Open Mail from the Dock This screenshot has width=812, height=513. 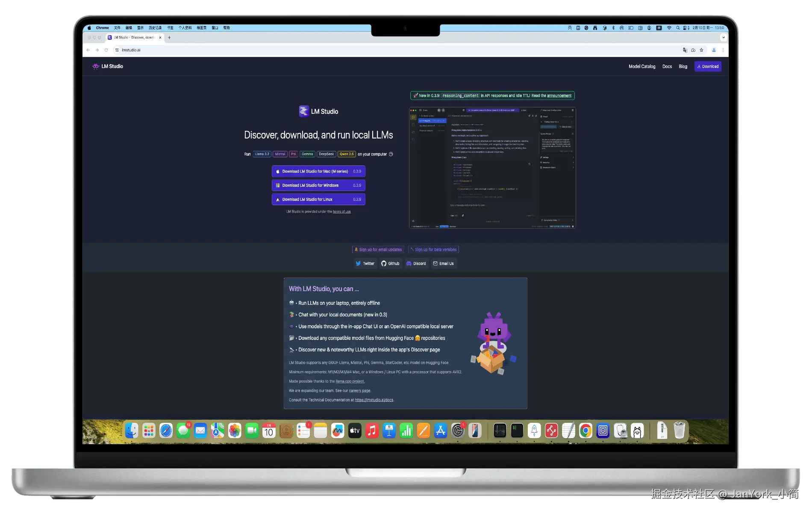200,430
